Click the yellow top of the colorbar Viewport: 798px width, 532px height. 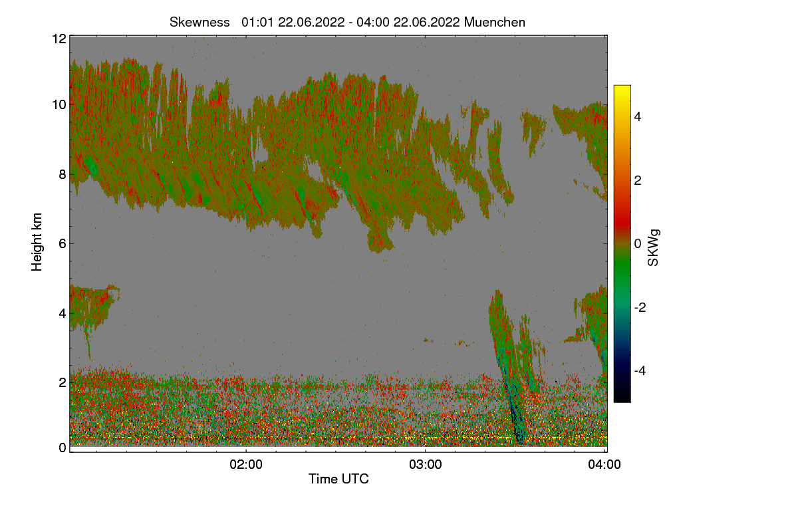[x=622, y=92]
